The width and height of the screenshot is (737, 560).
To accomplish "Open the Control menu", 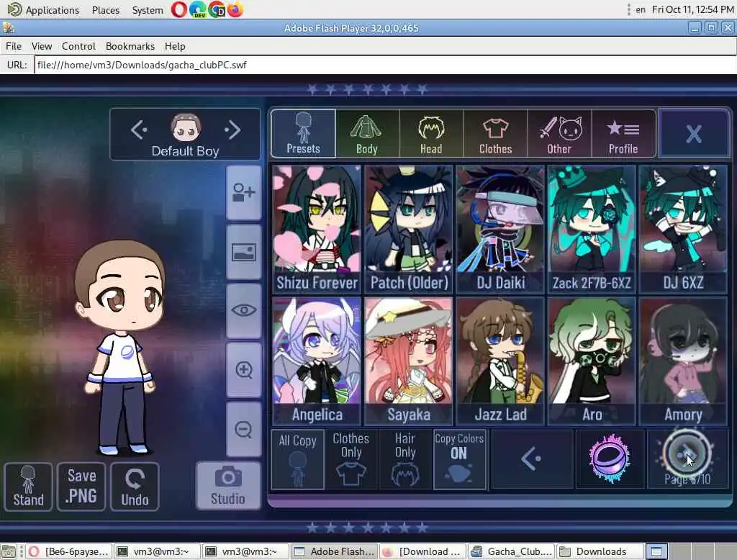I will pos(78,46).
